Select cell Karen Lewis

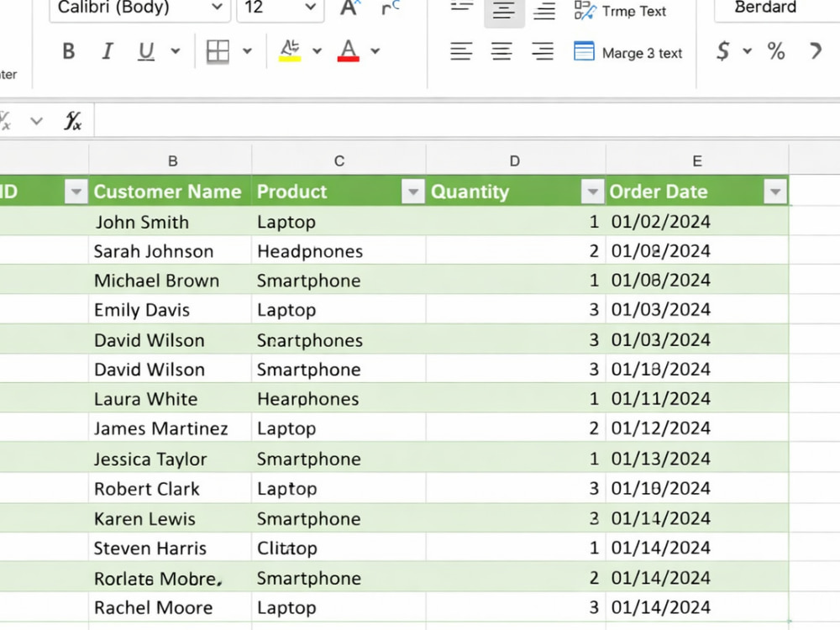coord(171,518)
